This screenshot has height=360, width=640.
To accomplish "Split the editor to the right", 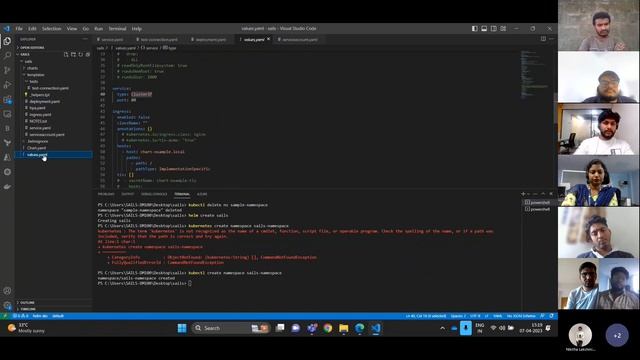I will 543,39.
